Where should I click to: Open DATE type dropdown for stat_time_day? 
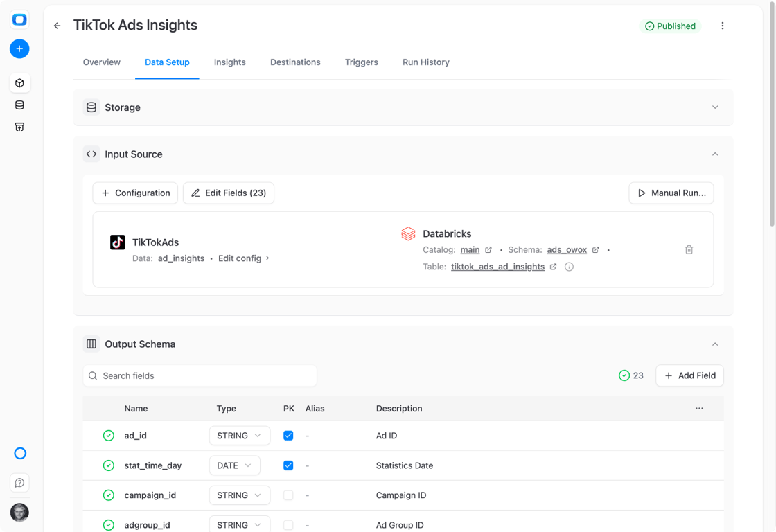pos(235,465)
